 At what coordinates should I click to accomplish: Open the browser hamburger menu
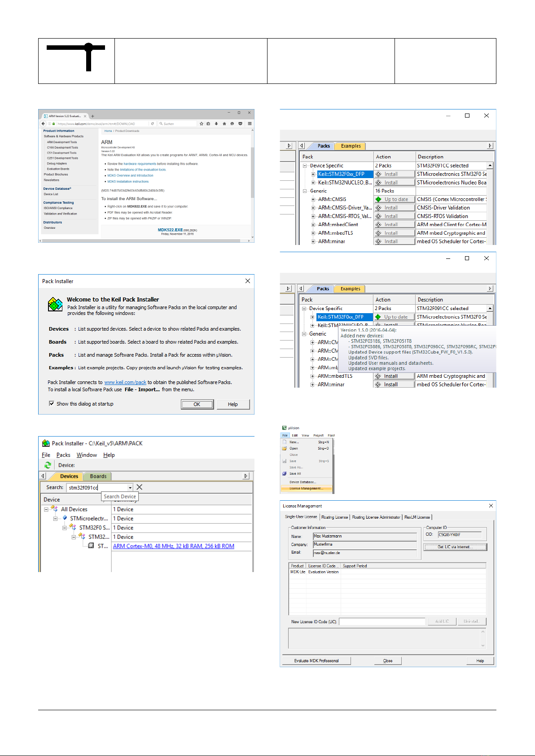pyautogui.click(x=250, y=123)
